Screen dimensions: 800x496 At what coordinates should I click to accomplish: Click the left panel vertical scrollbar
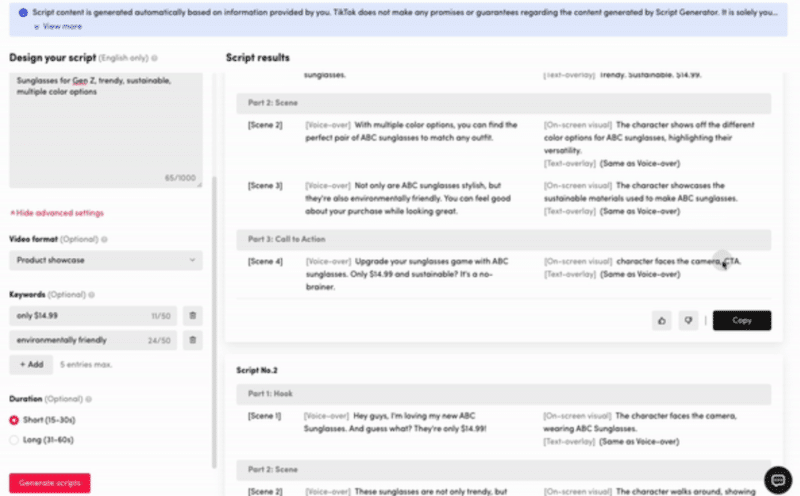coord(214,321)
